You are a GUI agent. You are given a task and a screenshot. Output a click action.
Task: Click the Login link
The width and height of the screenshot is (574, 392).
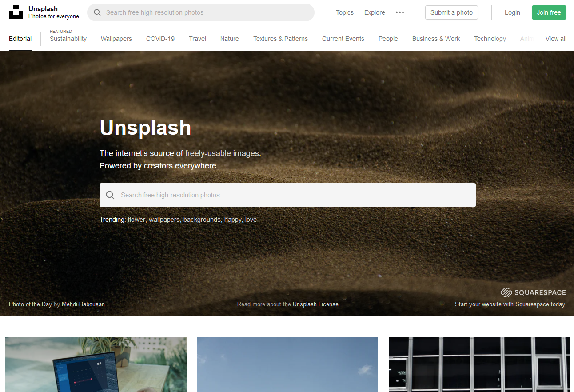[512, 12]
